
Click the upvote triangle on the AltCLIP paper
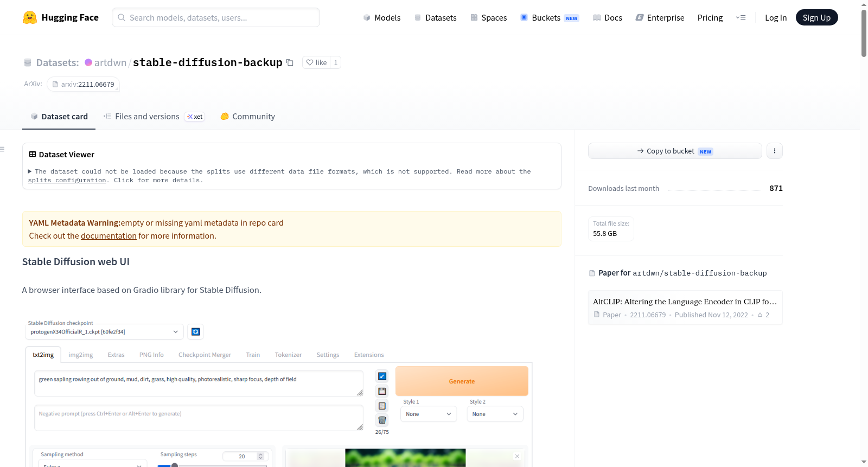[x=760, y=315]
